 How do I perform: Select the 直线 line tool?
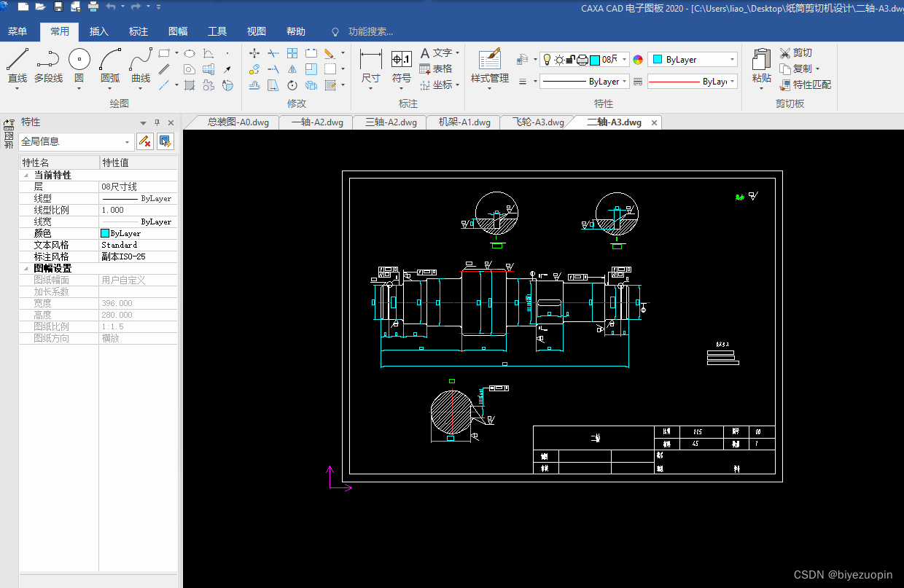17,66
